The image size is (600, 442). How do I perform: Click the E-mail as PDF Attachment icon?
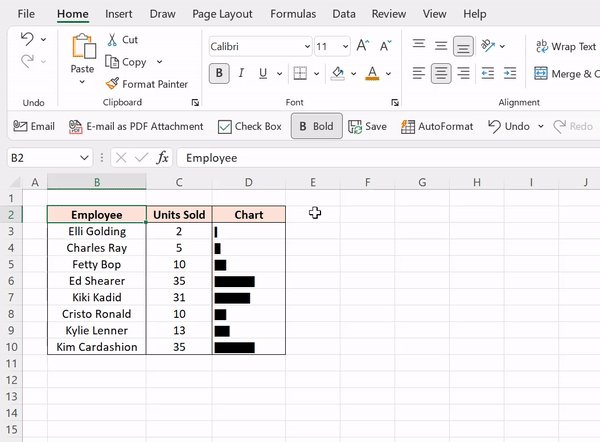(75, 127)
